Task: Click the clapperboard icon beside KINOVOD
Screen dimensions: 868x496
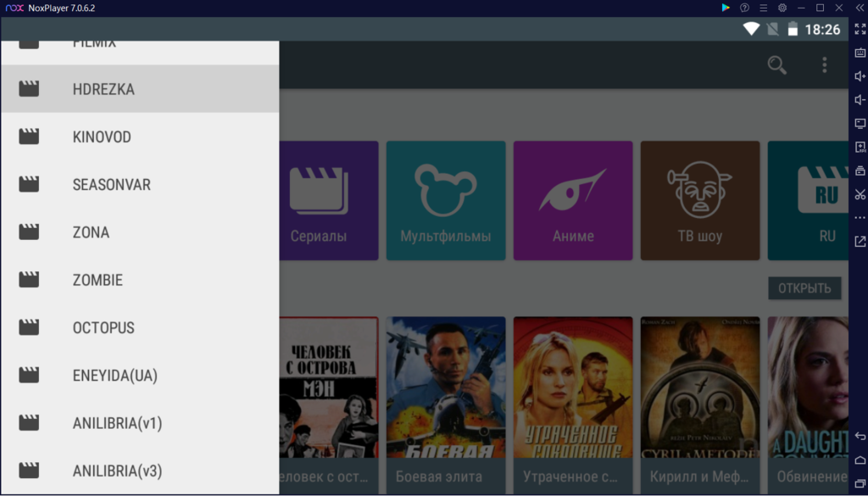Action: tap(29, 137)
